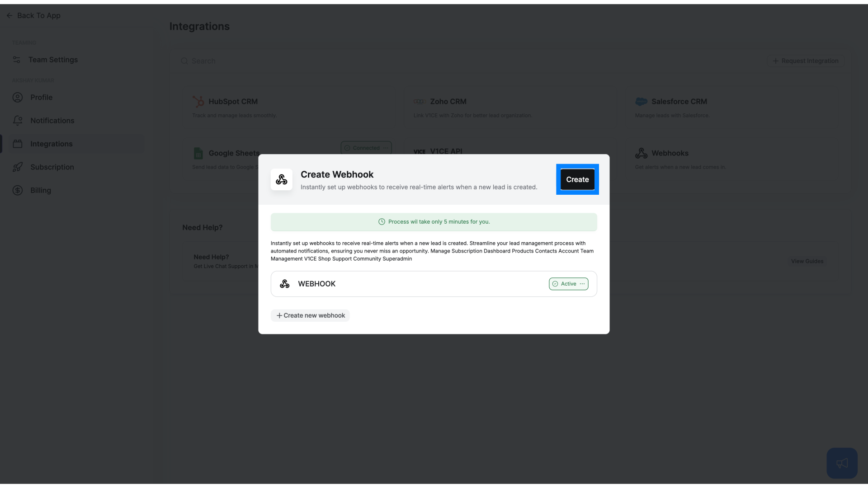
Task: Open Notifications in sidebar
Action: 52,121
